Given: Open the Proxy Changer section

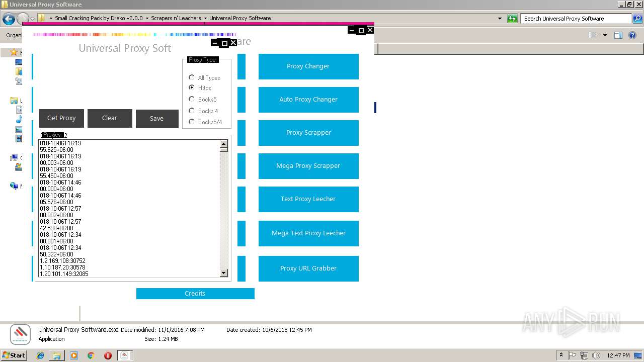Looking at the screenshot, I should tap(308, 66).
